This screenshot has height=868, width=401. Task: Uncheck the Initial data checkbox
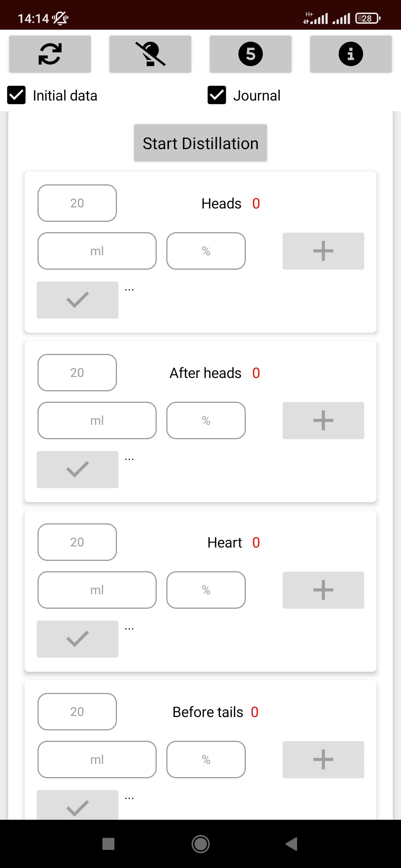tap(16, 95)
